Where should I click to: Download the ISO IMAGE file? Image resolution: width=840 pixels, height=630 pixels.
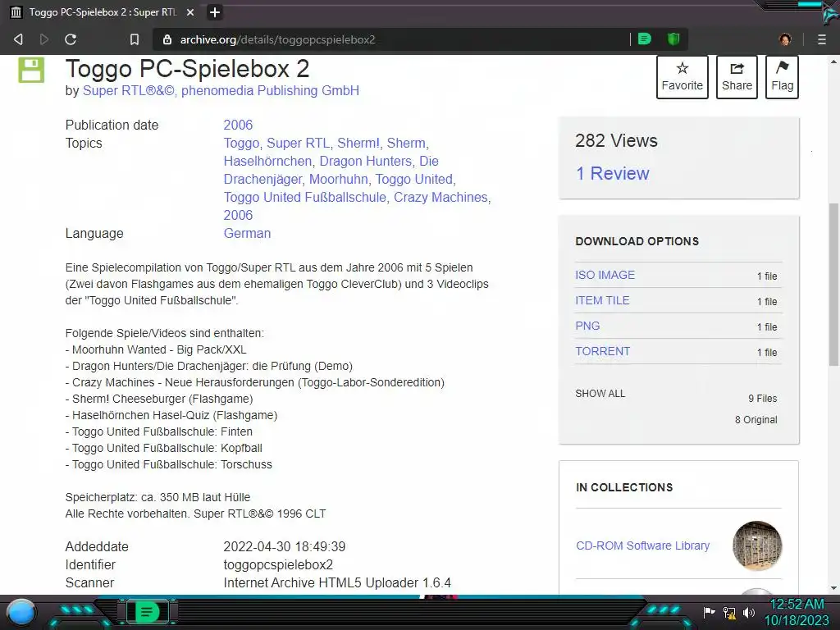click(x=605, y=275)
